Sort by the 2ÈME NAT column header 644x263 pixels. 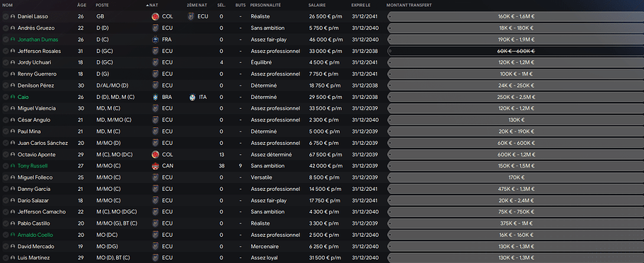click(197, 6)
